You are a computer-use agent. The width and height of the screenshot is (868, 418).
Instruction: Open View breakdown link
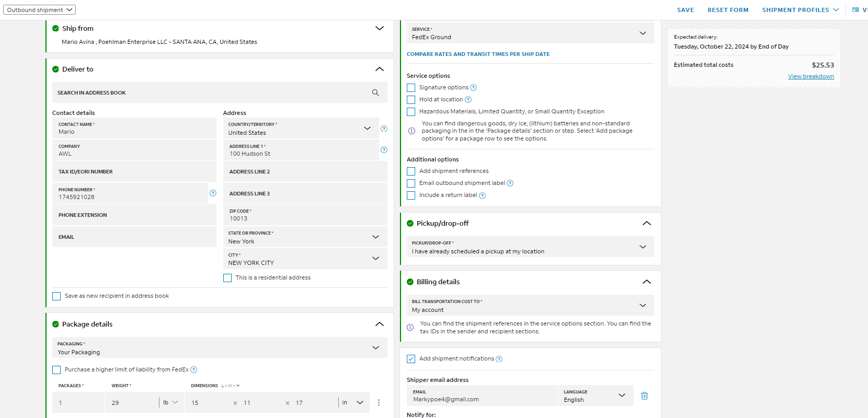tap(811, 76)
